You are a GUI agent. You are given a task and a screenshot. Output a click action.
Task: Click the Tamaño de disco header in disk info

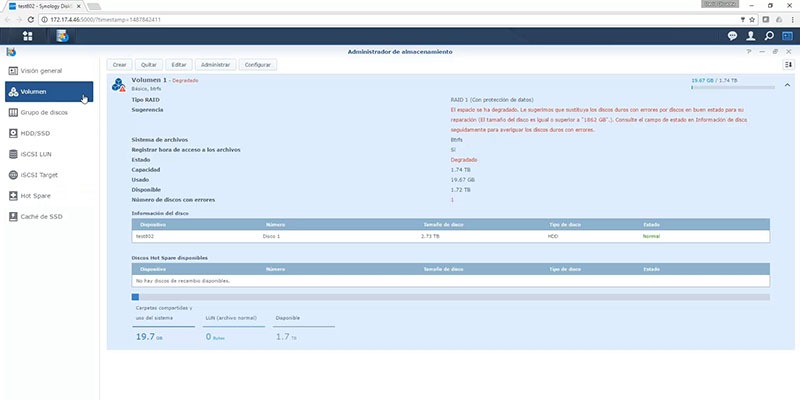point(443,224)
